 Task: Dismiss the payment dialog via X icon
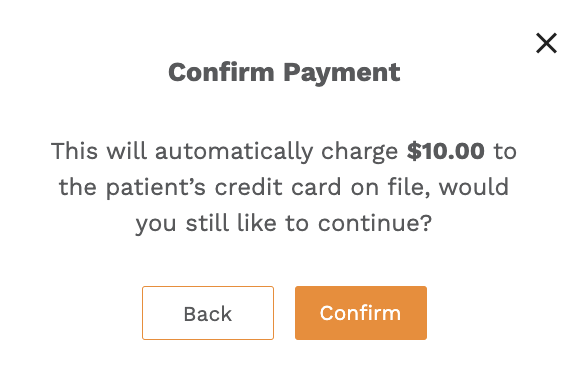546,43
